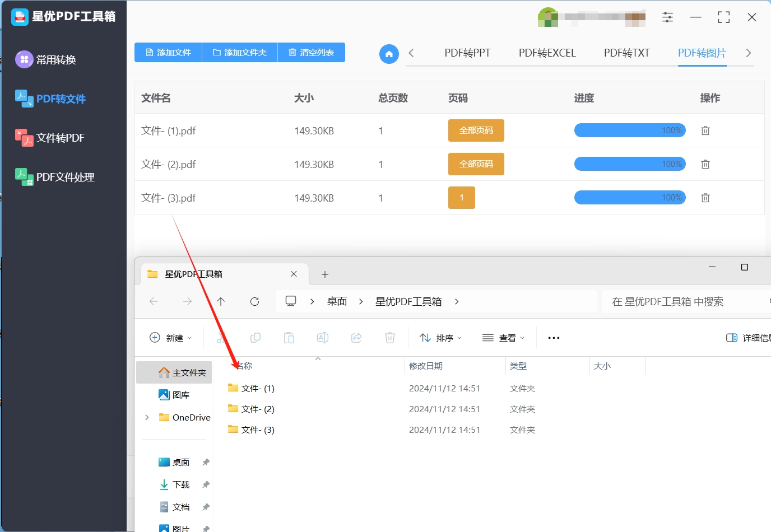
Task: Select 图库 in navigation pane
Action: pyautogui.click(x=174, y=395)
